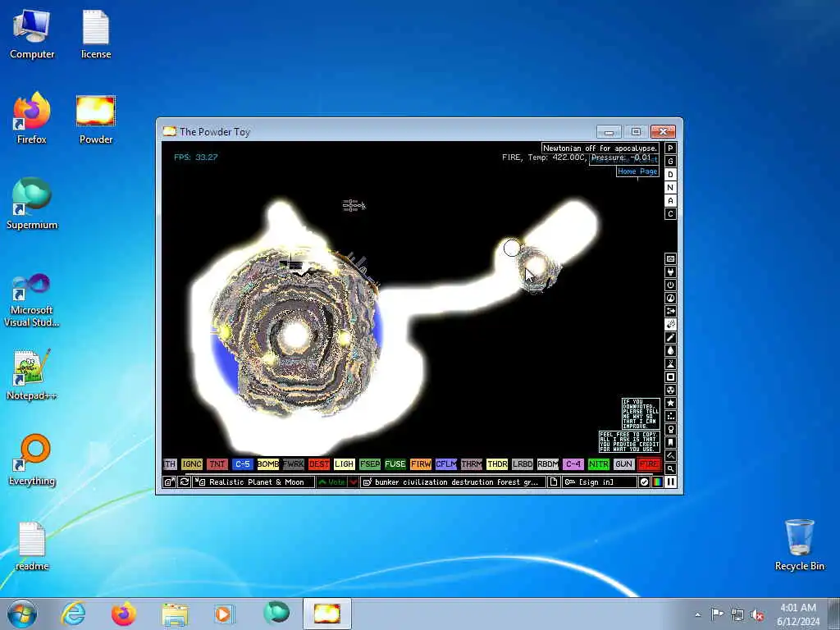
Task: Pick the FIRE element
Action: (x=650, y=464)
